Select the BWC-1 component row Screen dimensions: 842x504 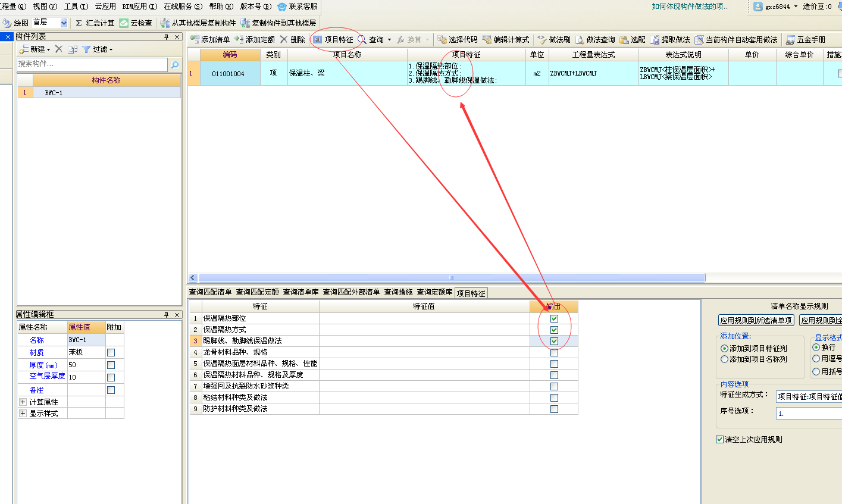(99, 93)
